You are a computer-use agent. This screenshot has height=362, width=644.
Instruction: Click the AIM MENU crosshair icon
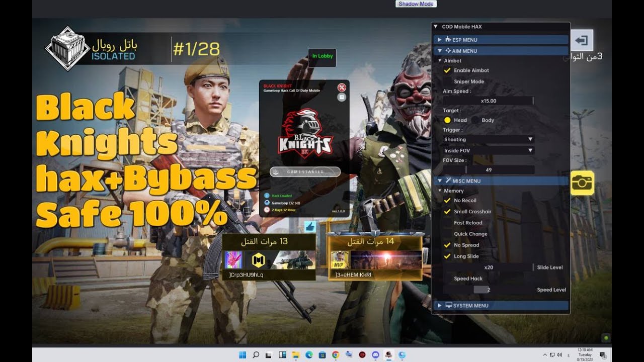pyautogui.click(x=448, y=50)
